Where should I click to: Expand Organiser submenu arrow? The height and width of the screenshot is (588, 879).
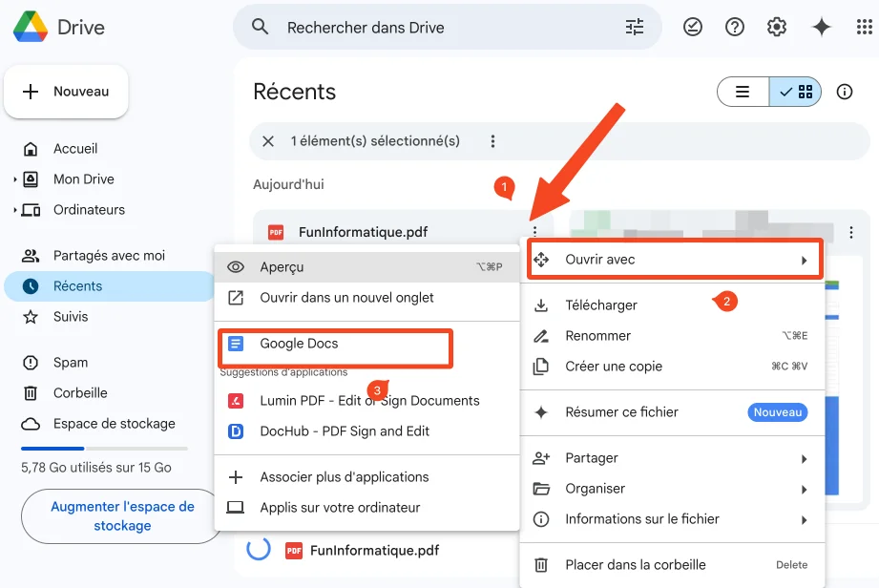[x=804, y=490]
